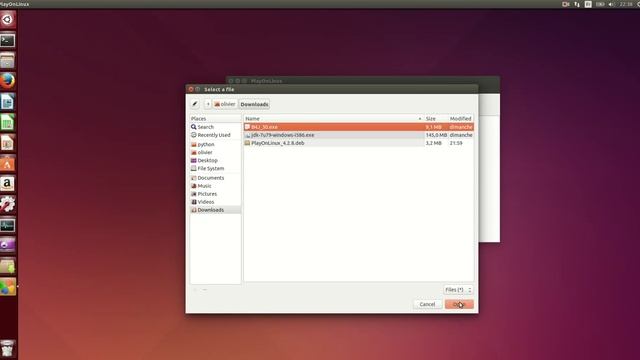Open the PlayOnLinux four-leaf dock icon
This screenshot has height=360, width=640.
tap(8, 287)
